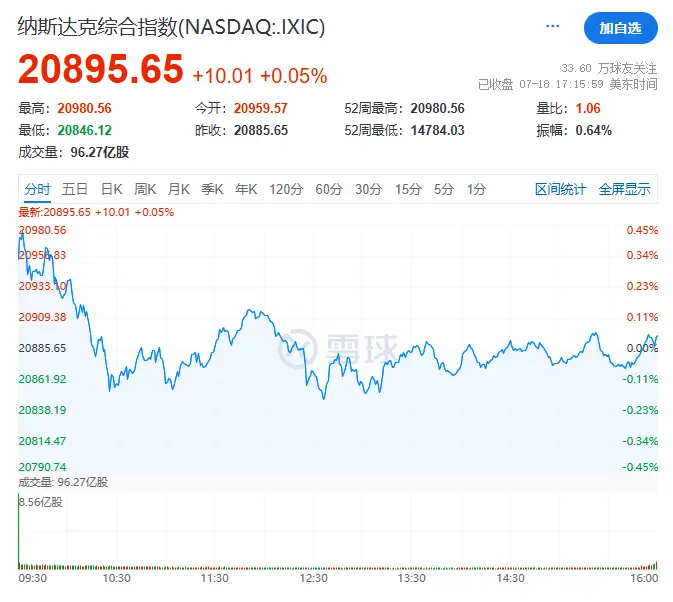The width and height of the screenshot is (673, 602).
Task: Click the closing timestamp 07-18 17:15:59
Action: click(x=561, y=84)
